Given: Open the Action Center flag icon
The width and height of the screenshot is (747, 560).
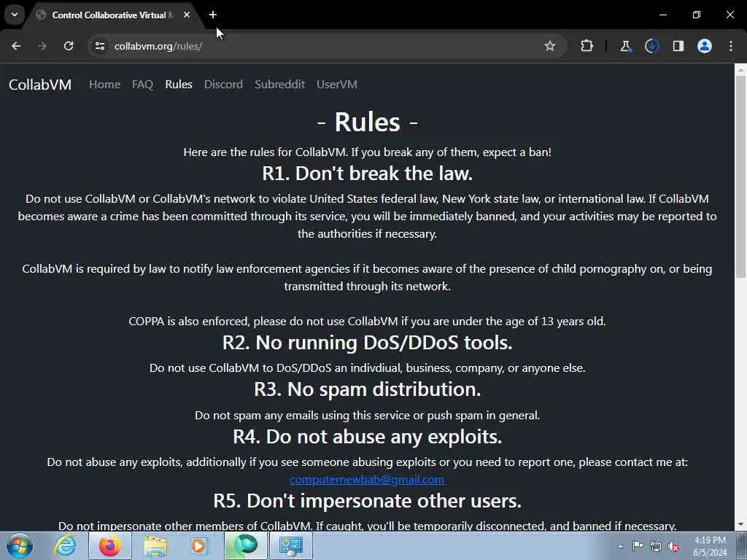Looking at the screenshot, I should pyautogui.click(x=638, y=546).
